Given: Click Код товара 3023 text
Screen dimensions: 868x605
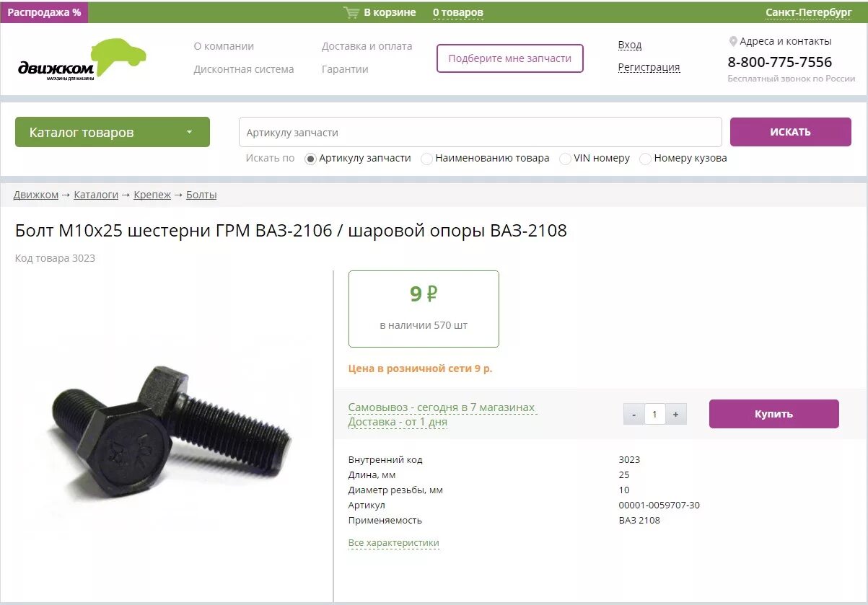Looking at the screenshot, I should (55, 258).
